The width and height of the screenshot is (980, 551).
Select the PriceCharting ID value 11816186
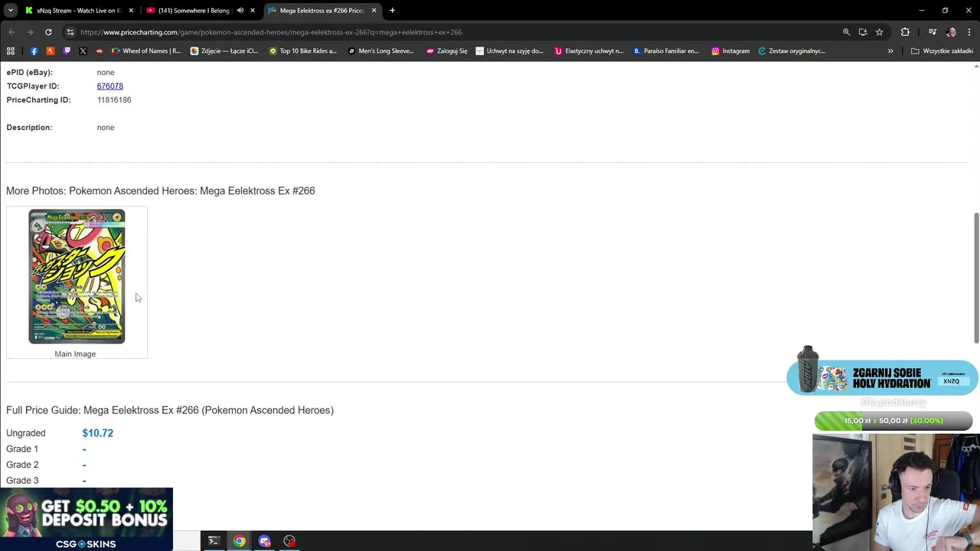(114, 100)
